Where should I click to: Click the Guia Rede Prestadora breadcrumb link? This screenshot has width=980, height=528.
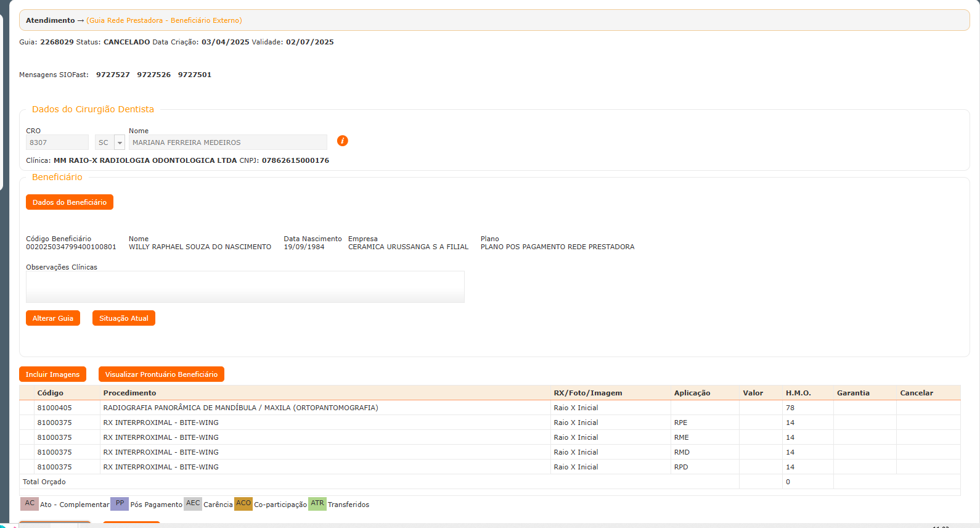[164, 20]
